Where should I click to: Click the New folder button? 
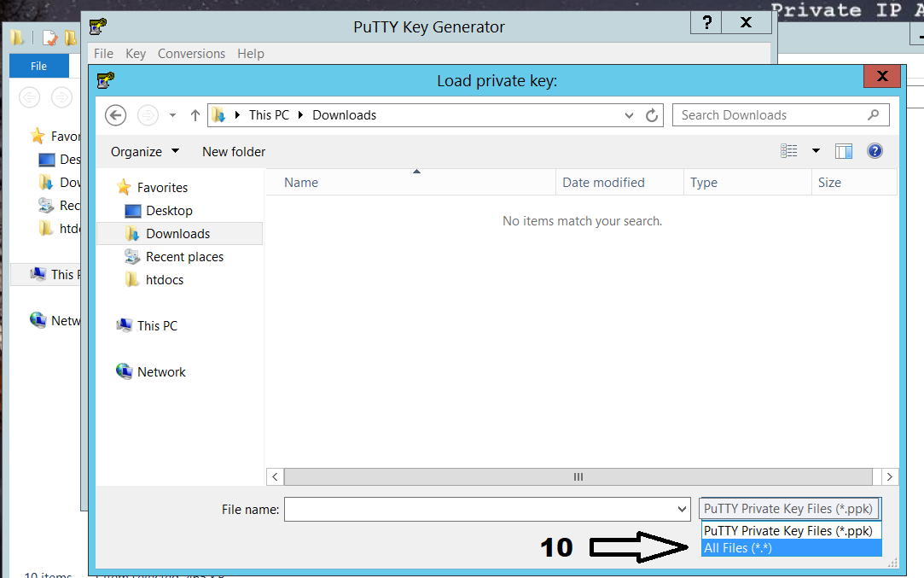[234, 151]
